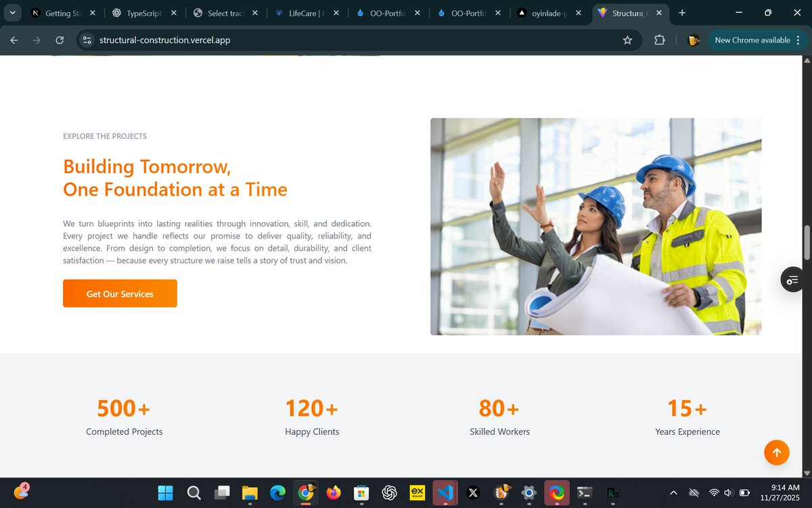Open the X app from taskbar
Viewport: 812px width, 508px height.
click(x=473, y=492)
